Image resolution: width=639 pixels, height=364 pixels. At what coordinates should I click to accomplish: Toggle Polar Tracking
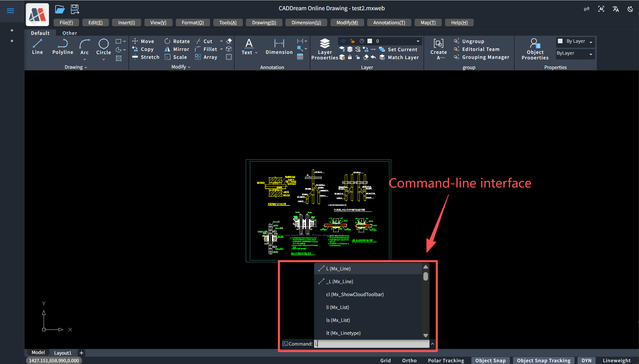pyautogui.click(x=446, y=360)
